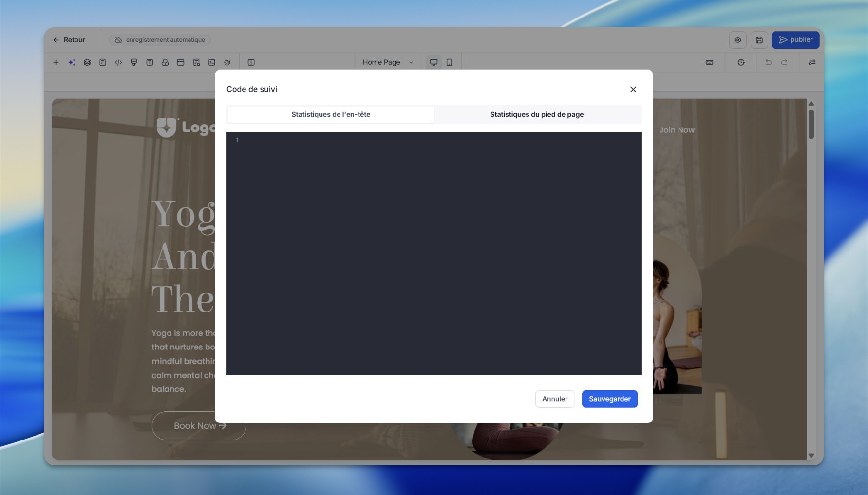Open the AI sparkle assistant tool
Image resolution: width=868 pixels, height=495 pixels.
pyautogui.click(x=72, y=62)
